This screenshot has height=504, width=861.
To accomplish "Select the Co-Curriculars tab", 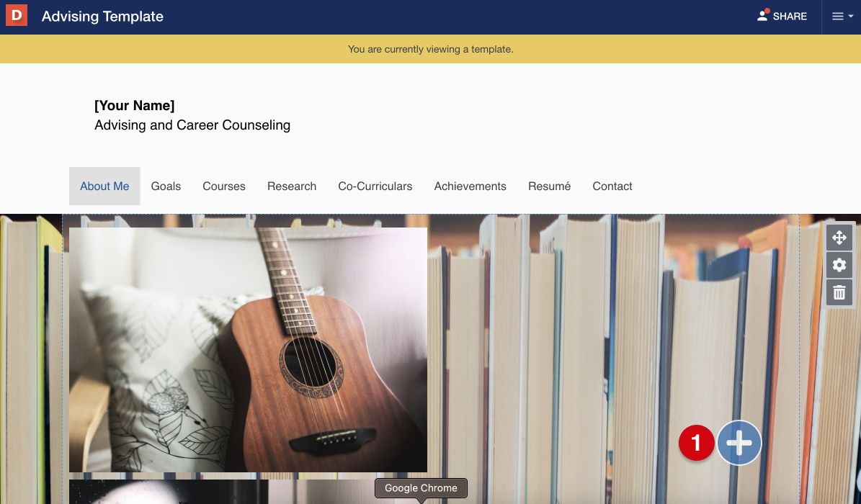I will [x=375, y=186].
